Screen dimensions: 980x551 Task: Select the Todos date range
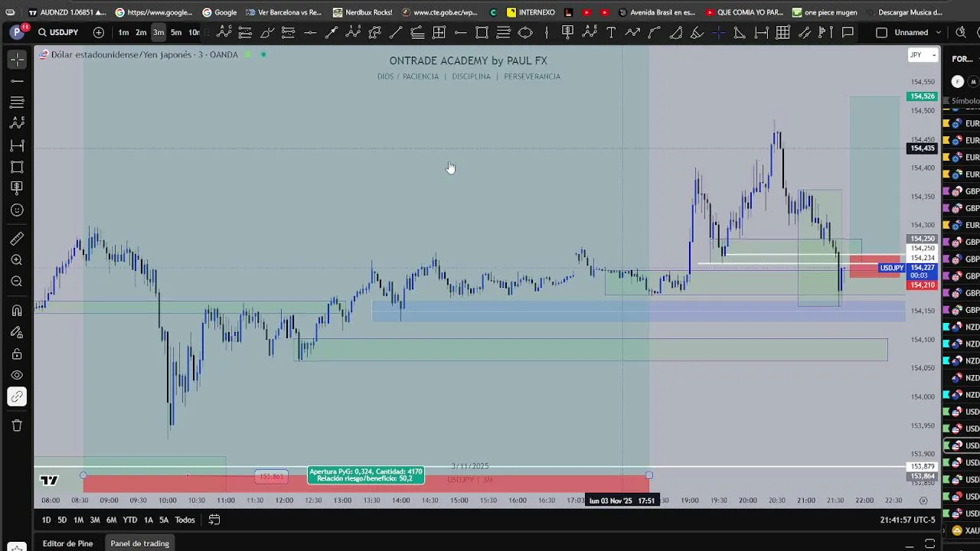point(185,520)
